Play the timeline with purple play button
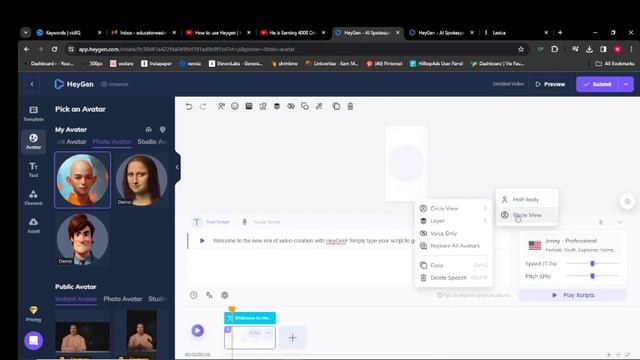This screenshot has width=640, height=360. 198,330
